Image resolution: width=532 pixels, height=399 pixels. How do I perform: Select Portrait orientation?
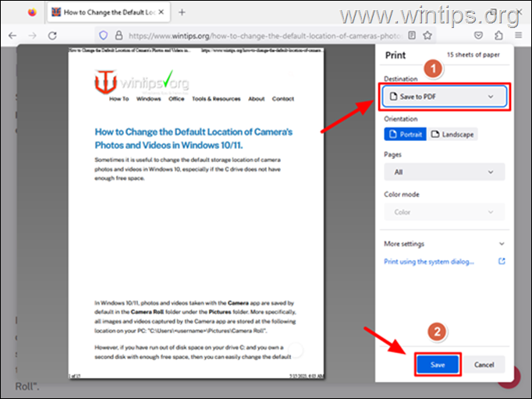point(405,134)
